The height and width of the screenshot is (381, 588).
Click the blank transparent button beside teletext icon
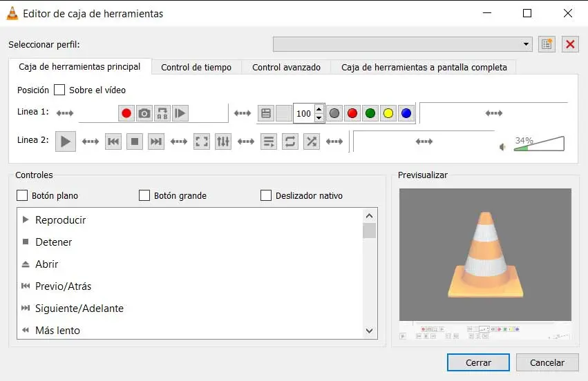(284, 113)
